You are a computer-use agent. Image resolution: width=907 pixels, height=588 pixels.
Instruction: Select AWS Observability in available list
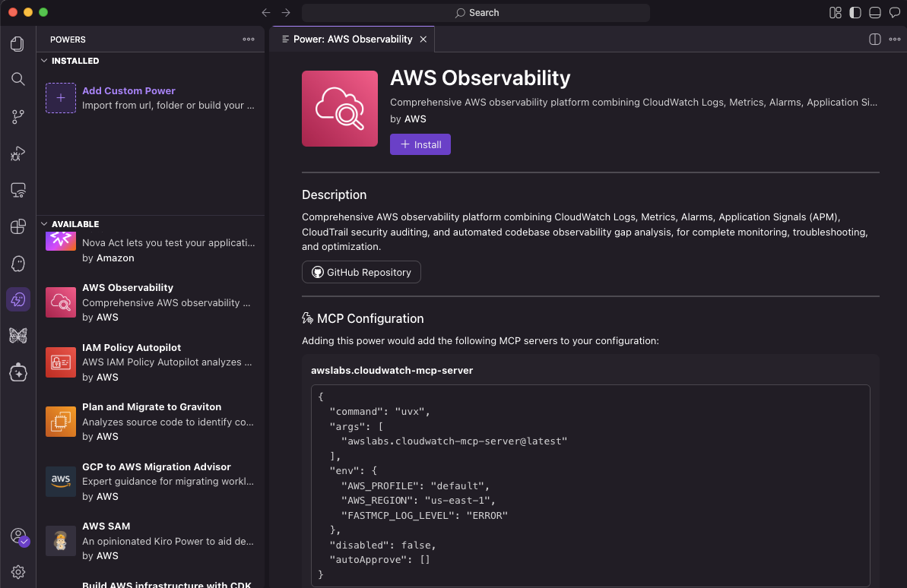151,302
